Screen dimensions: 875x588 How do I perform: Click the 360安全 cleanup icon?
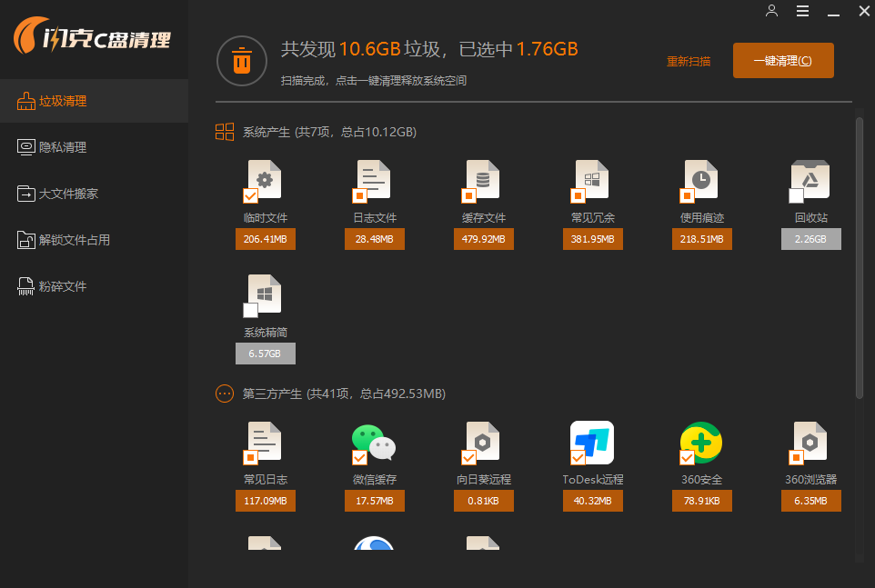click(x=701, y=443)
